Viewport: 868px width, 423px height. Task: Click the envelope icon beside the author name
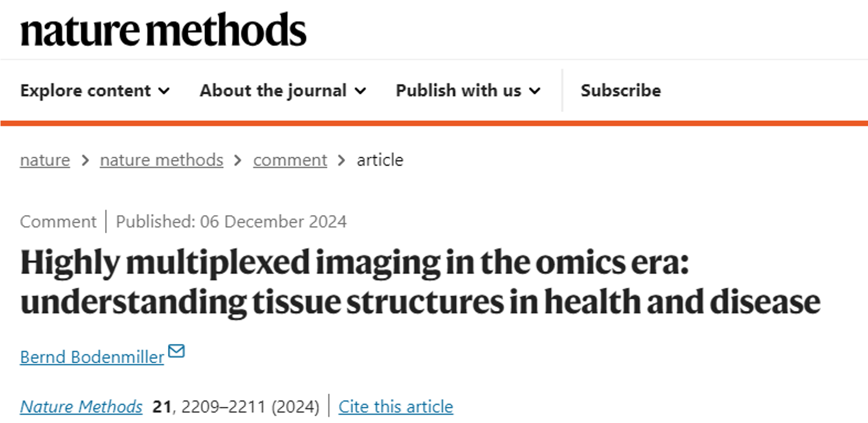(x=176, y=351)
